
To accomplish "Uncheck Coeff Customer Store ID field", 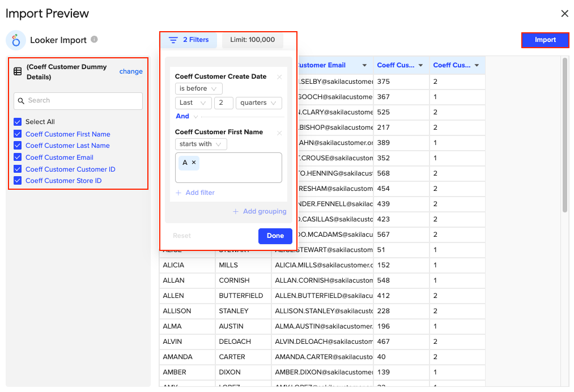I will click(18, 181).
